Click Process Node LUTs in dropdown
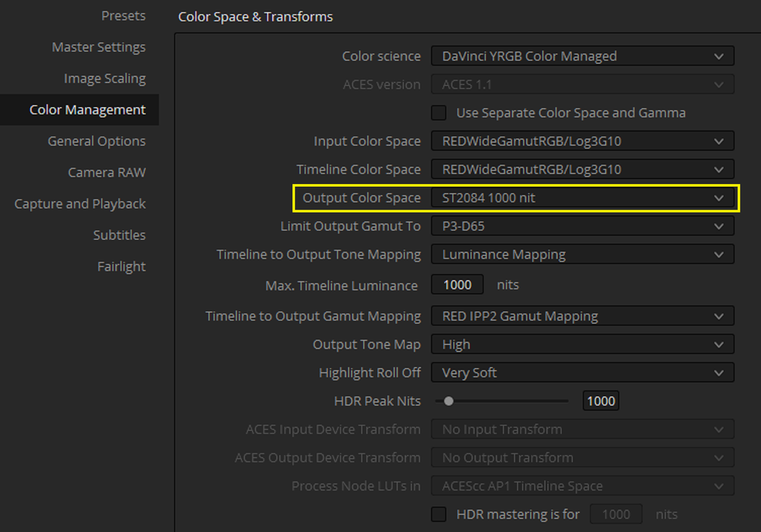 click(x=583, y=486)
